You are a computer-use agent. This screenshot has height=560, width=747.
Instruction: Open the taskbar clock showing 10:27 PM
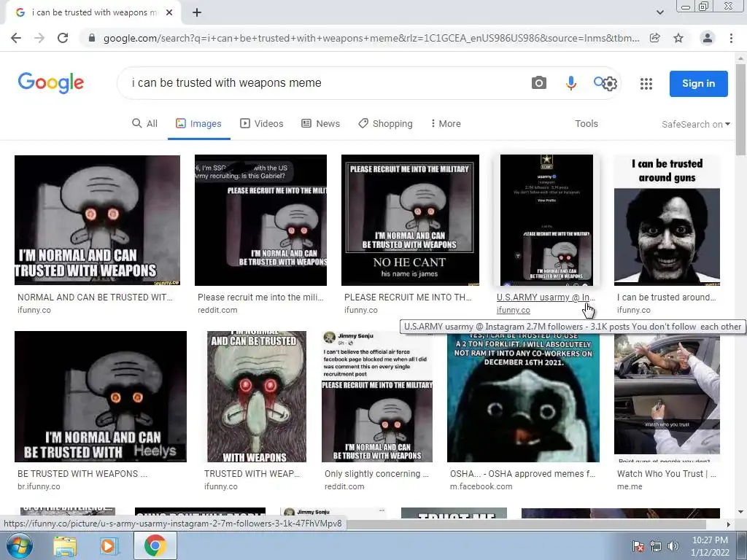(x=710, y=546)
